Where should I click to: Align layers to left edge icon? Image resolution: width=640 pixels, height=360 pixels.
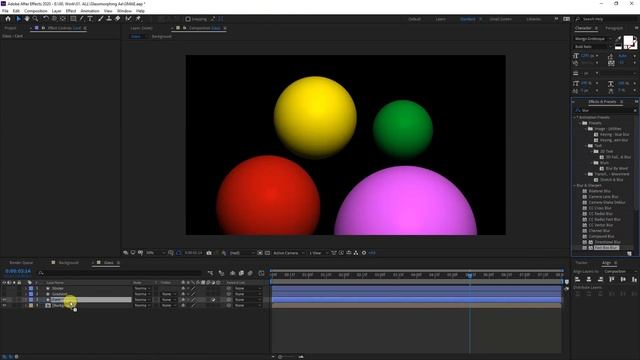click(x=578, y=279)
